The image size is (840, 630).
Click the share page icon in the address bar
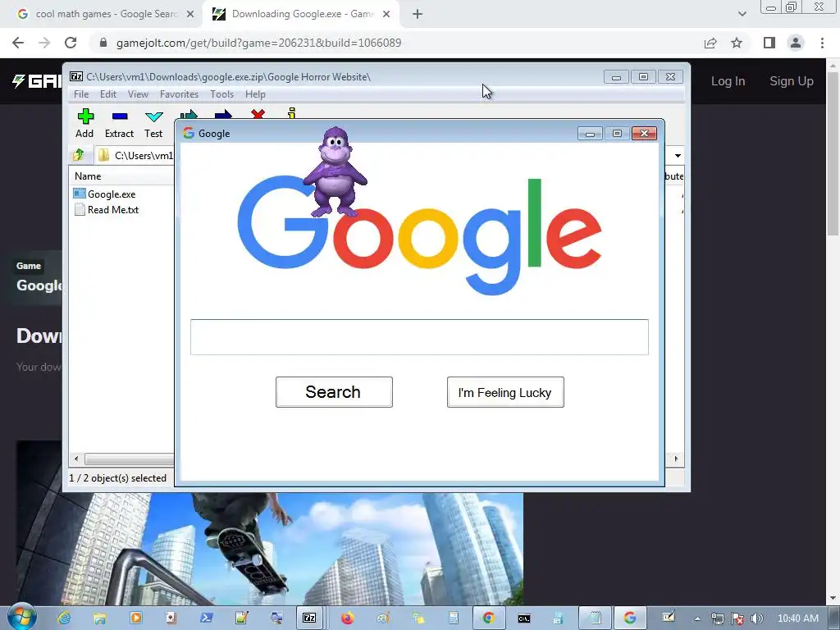(x=710, y=43)
